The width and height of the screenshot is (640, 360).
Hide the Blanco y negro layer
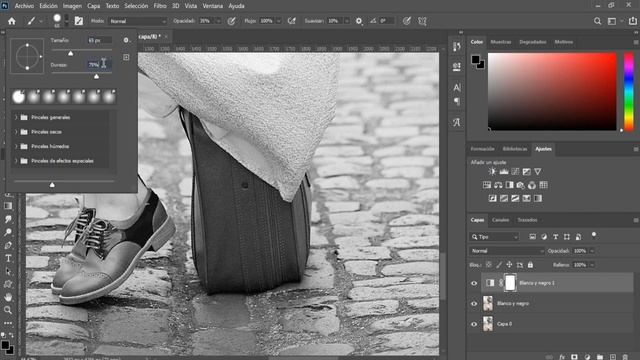click(474, 303)
